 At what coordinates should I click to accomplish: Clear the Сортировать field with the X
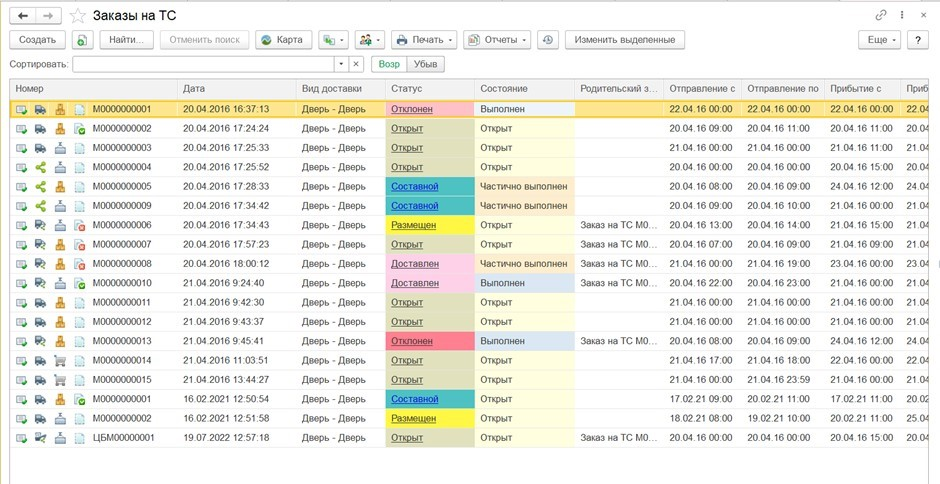pyautogui.click(x=356, y=64)
